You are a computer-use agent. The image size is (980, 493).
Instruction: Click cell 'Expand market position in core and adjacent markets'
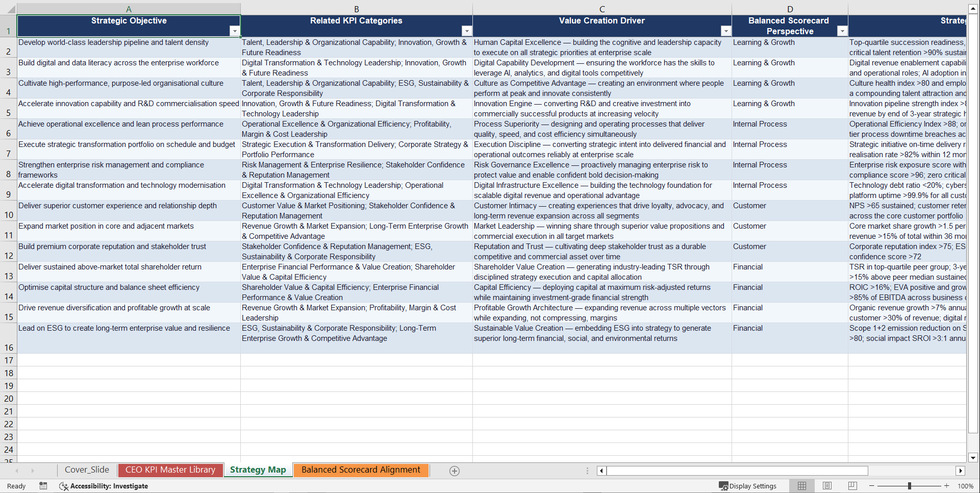coord(129,231)
